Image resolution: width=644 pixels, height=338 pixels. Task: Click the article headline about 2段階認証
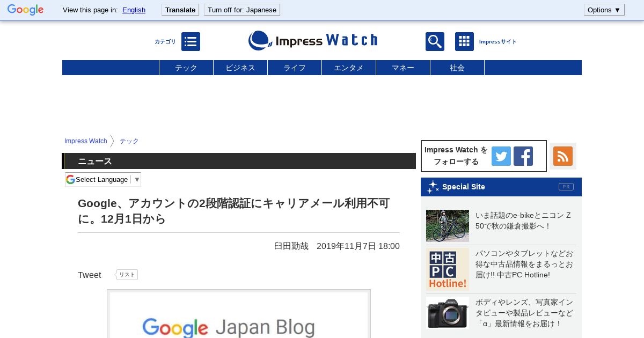[x=234, y=211]
